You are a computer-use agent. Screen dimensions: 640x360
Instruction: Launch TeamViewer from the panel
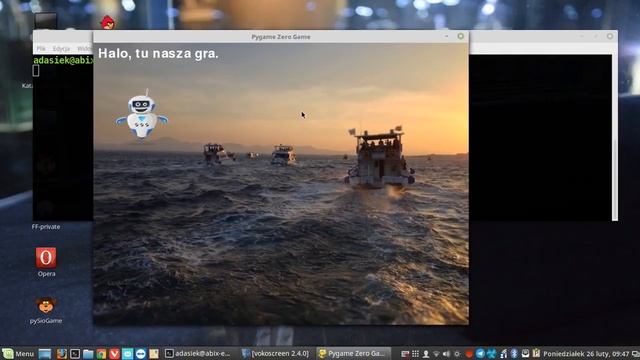[140, 353]
